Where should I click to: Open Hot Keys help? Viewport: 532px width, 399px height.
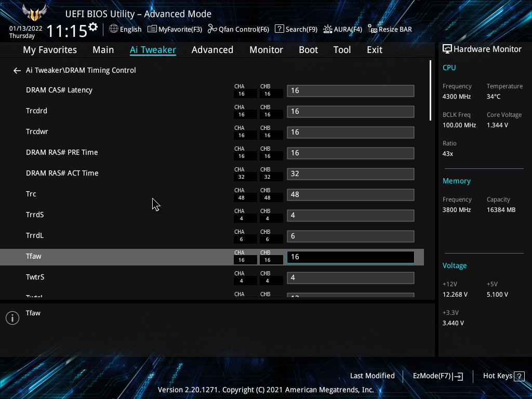pos(504,376)
